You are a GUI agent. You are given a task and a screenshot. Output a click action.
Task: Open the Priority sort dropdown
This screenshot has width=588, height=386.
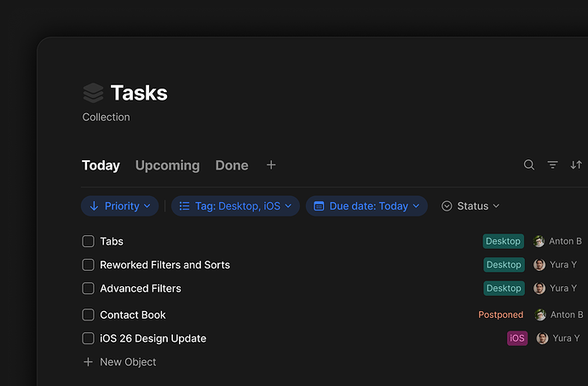(120, 206)
